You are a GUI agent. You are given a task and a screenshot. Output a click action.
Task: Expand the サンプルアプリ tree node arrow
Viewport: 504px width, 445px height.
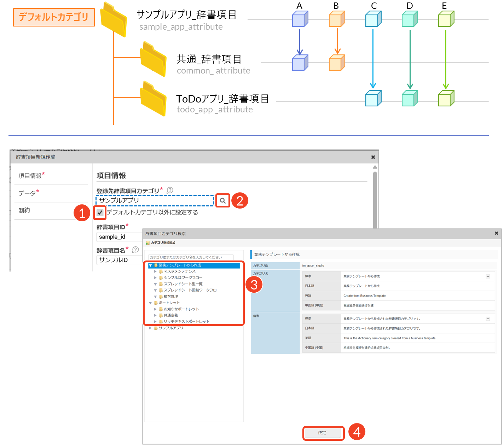150,328
